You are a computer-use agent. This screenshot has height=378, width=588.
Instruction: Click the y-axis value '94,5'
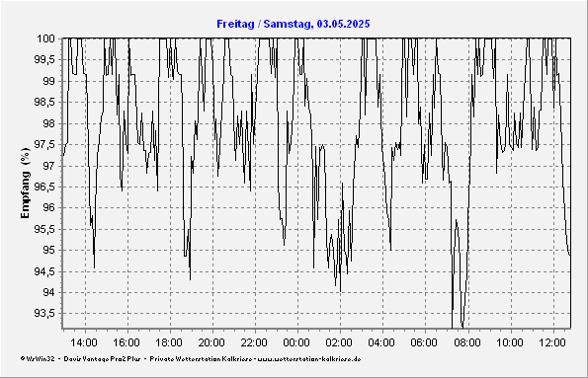coord(44,271)
